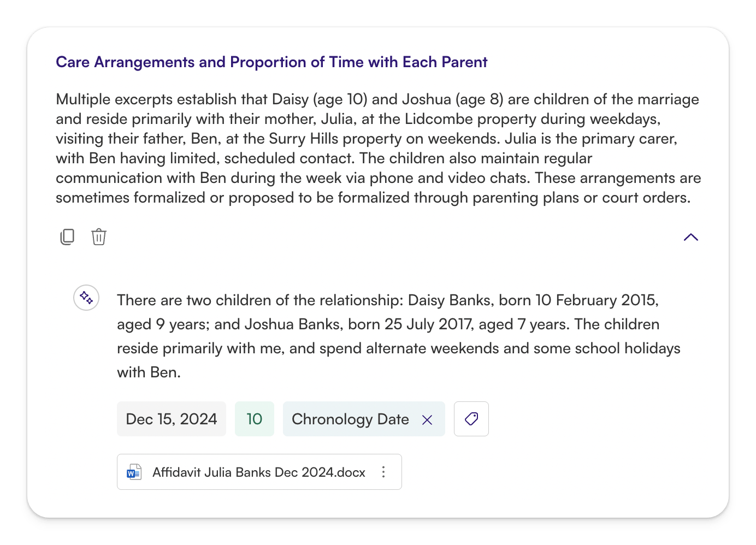
Task: Click the green score chip showing 10
Action: pos(254,419)
